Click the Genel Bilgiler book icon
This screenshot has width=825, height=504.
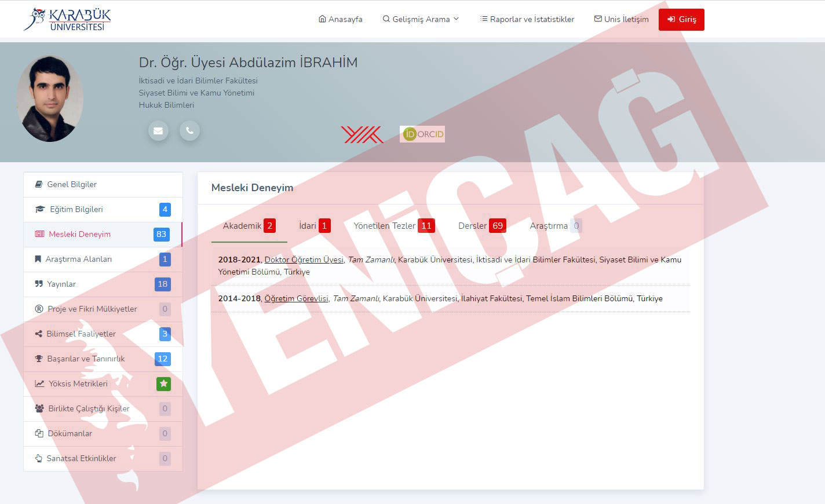(x=39, y=184)
